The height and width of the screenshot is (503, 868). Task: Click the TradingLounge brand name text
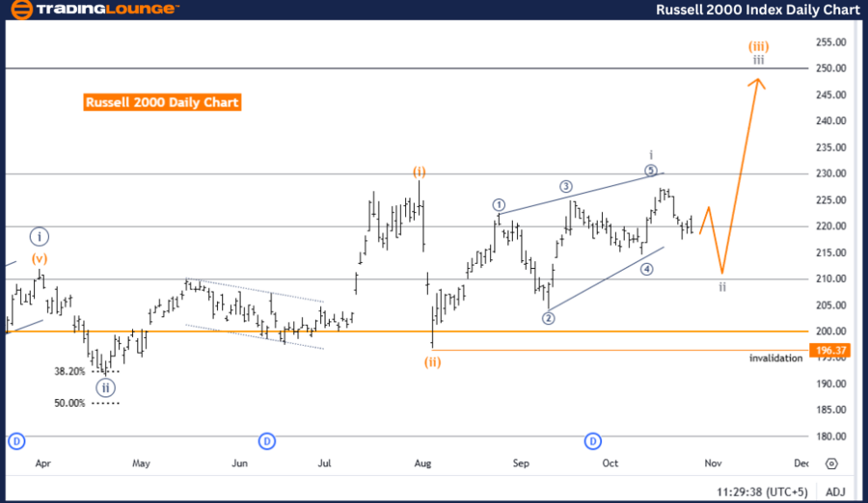(106, 9)
